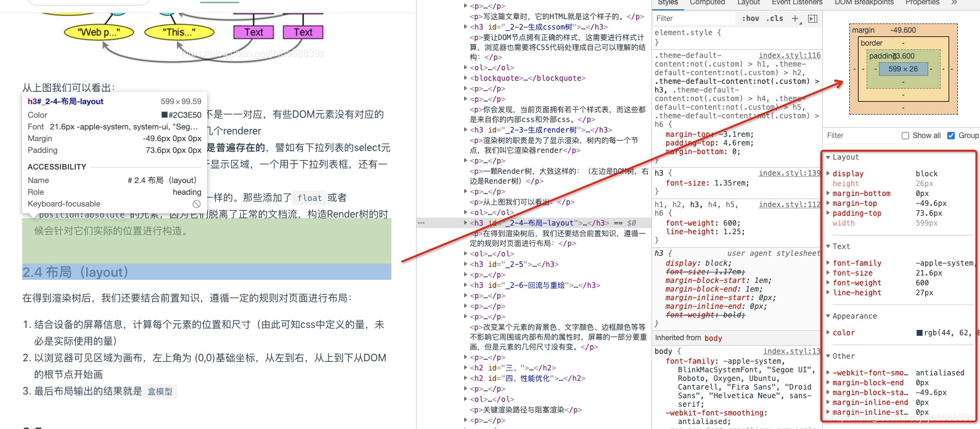Image resolution: width=980 pixels, height=429 pixels.
Task: Expand the h2 四、性能优化 node
Action: tap(465, 378)
